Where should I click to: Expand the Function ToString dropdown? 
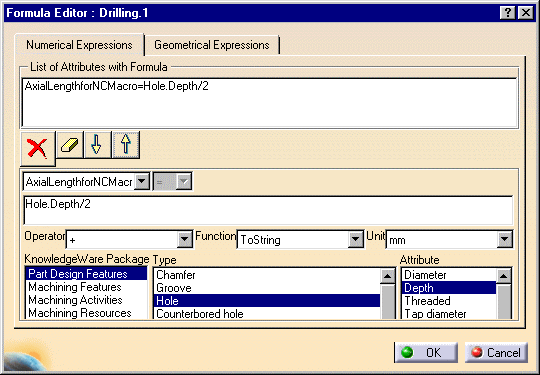click(x=355, y=239)
